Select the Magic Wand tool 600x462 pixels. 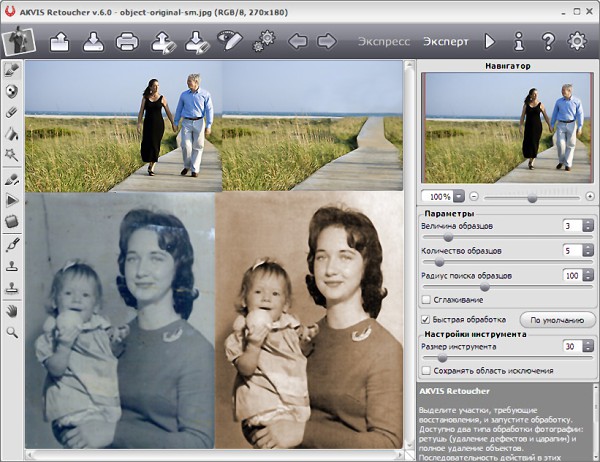tap(12, 155)
